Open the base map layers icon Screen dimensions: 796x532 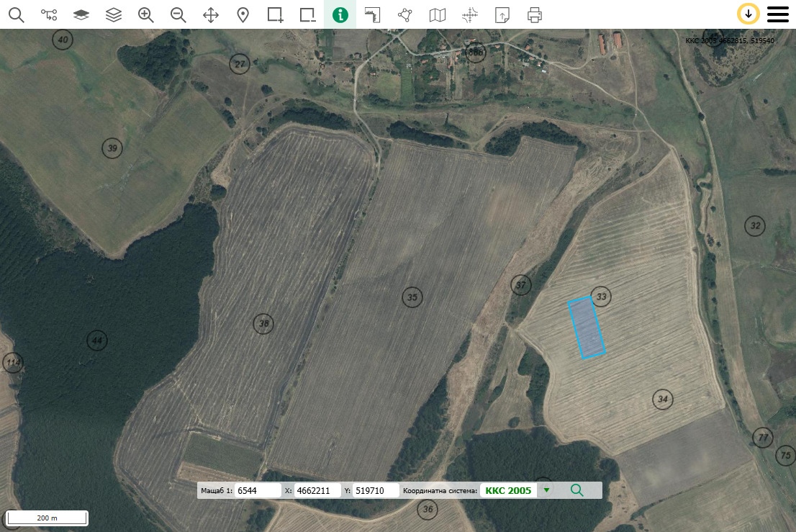click(81, 14)
